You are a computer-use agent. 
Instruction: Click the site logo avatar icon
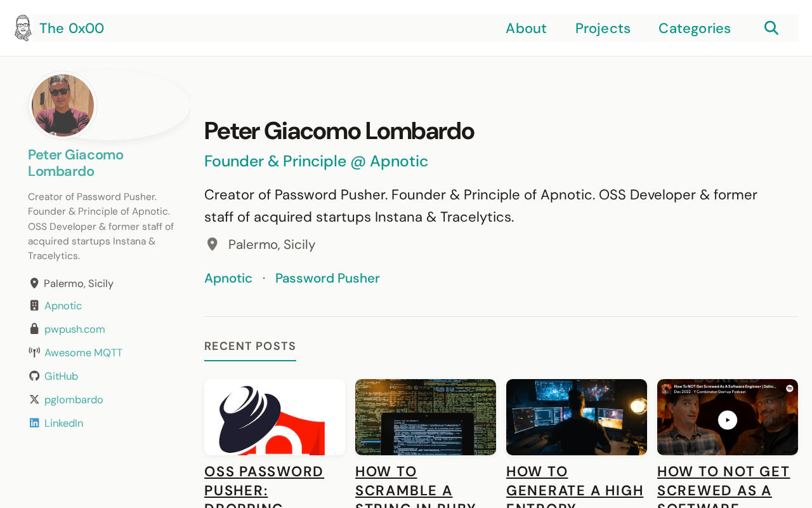(x=23, y=28)
